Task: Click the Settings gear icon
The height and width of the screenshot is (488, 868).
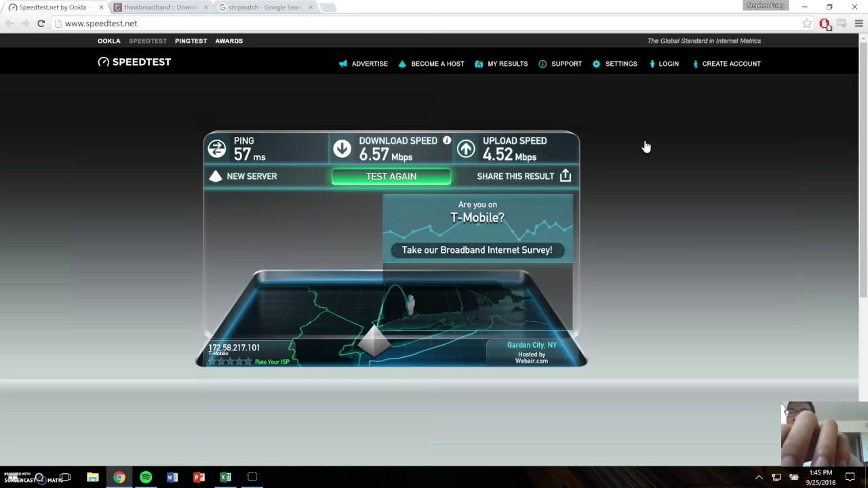Action: click(x=596, y=64)
